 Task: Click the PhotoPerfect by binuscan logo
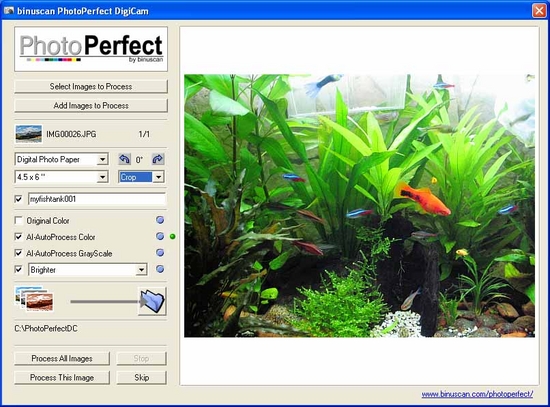coord(91,49)
